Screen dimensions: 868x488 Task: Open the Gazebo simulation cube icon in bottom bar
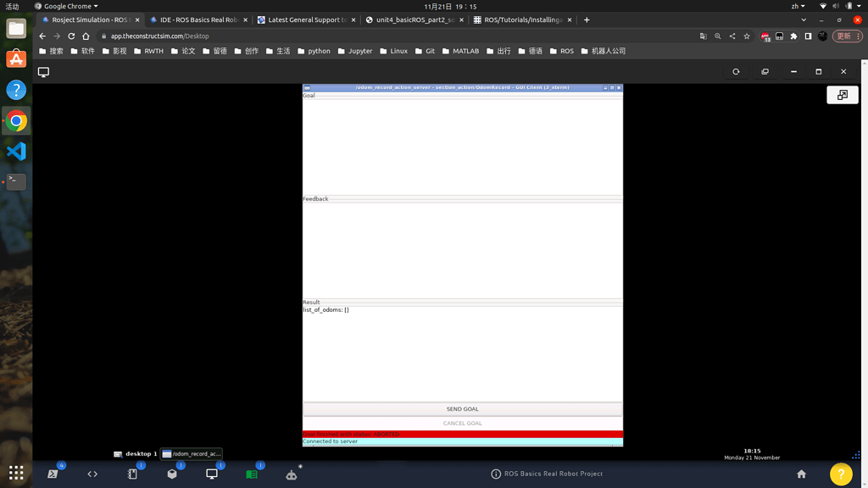pyautogui.click(x=172, y=474)
